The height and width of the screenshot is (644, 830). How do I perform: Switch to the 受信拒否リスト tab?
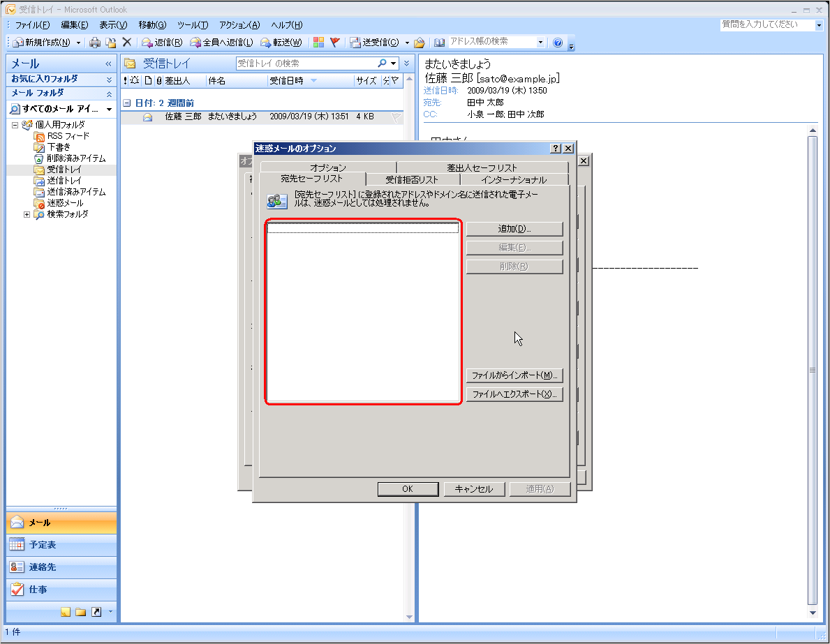point(413,179)
